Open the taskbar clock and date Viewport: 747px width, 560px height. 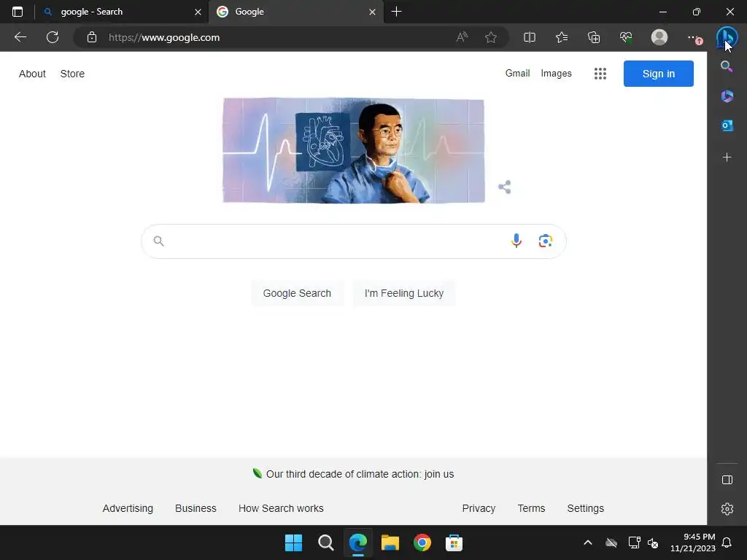pyautogui.click(x=693, y=542)
